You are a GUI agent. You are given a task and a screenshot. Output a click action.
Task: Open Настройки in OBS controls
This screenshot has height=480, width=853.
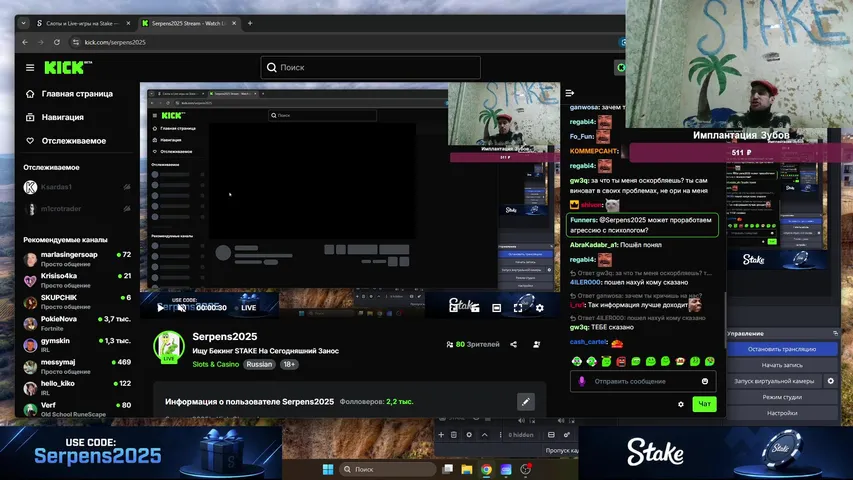(x=782, y=413)
